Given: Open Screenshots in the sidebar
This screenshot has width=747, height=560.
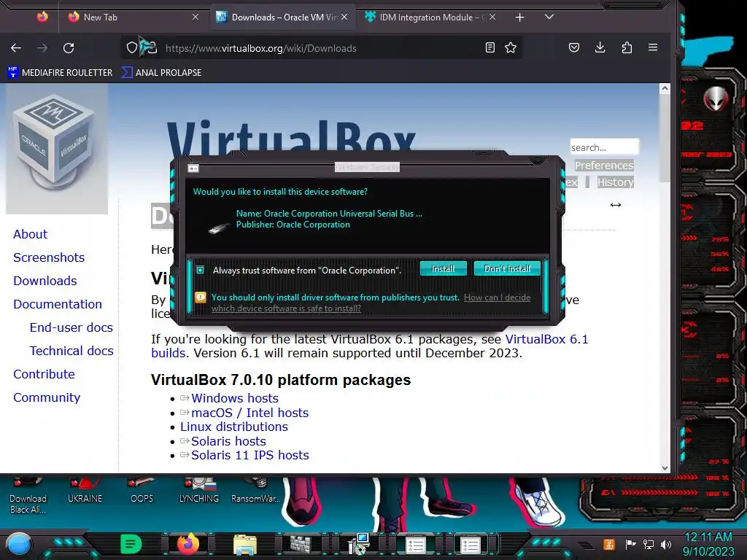Looking at the screenshot, I should (49, 257).
